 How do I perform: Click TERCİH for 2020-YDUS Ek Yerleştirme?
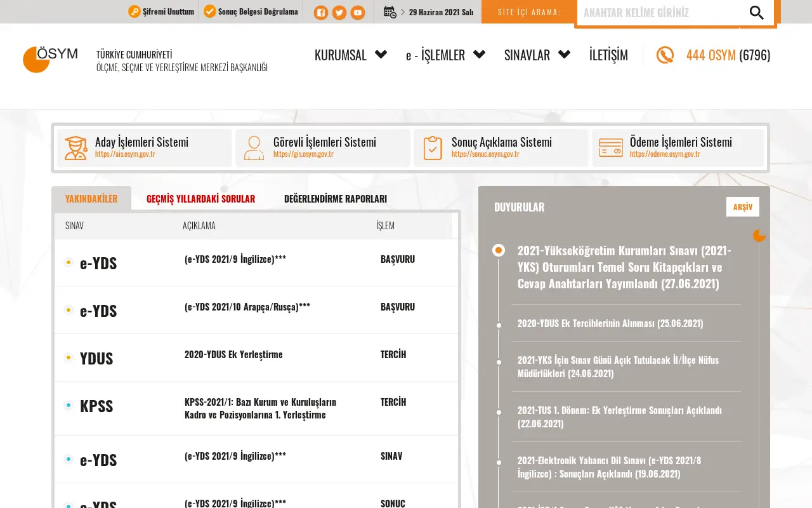coord(393,354)
